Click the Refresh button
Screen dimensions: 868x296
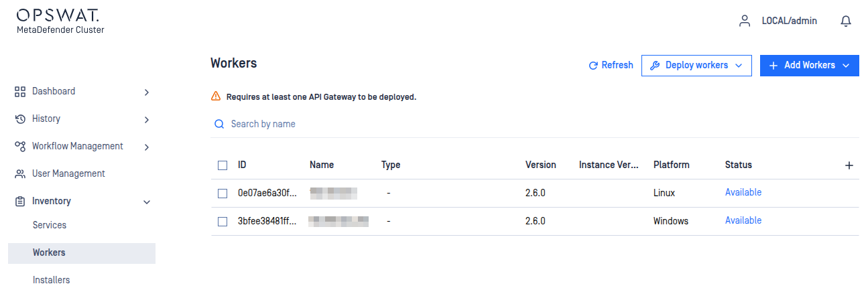coord(611,66)
